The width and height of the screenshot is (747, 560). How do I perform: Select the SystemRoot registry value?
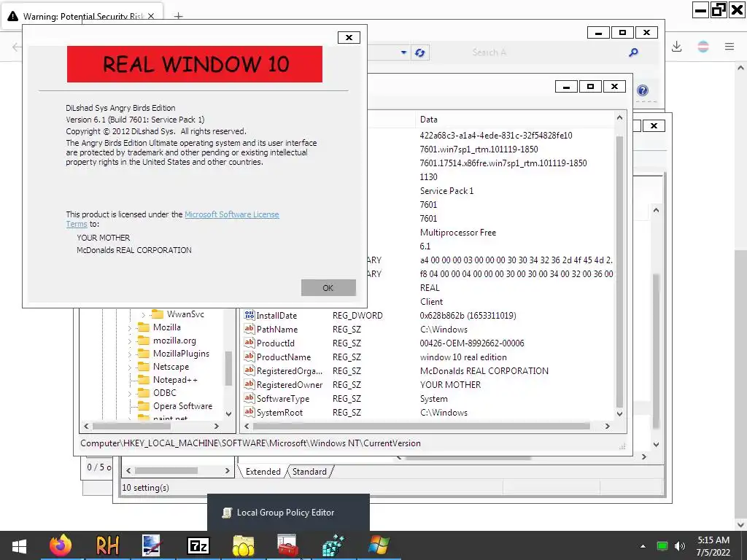point(279,413)
